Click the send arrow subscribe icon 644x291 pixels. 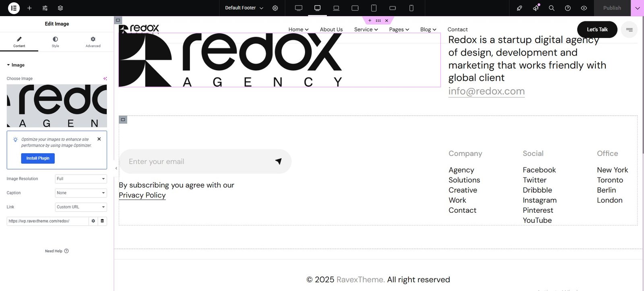pyautogui.click(x=279, y=161)
